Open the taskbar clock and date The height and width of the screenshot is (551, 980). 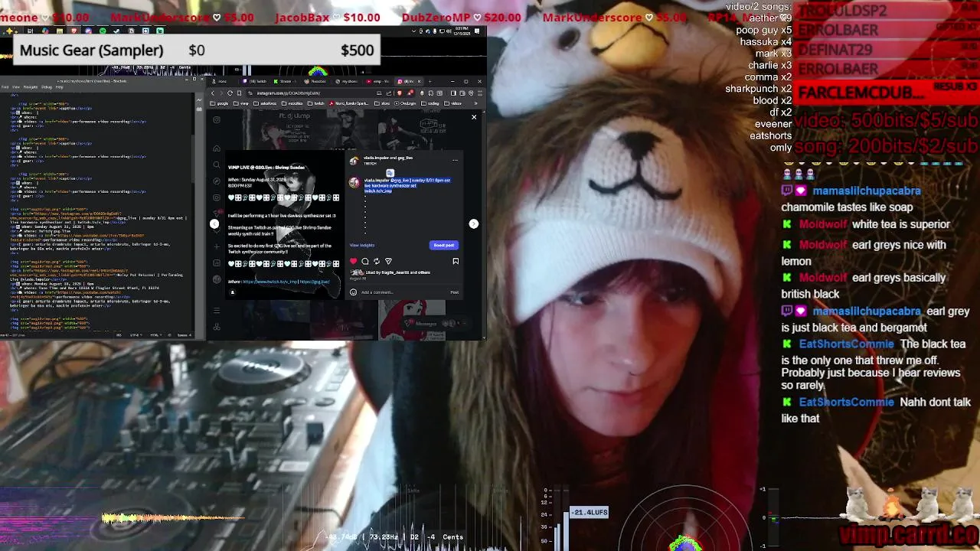(462, 31)
